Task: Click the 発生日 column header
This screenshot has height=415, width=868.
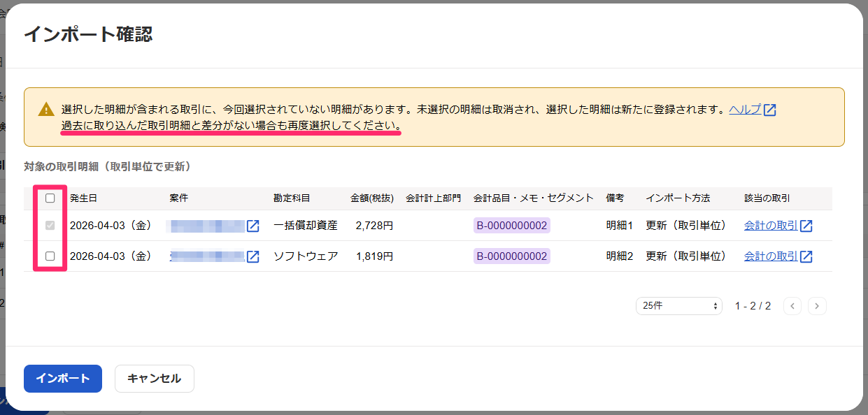Action: click(83, 198)
